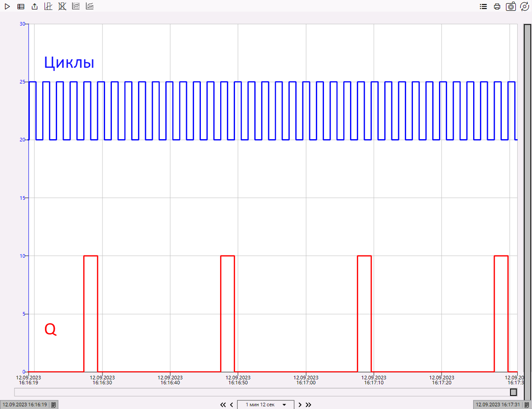This screenshot has height=409, width=532.
Task: Start trend playback with the Run icon
Action: point(7,6)
